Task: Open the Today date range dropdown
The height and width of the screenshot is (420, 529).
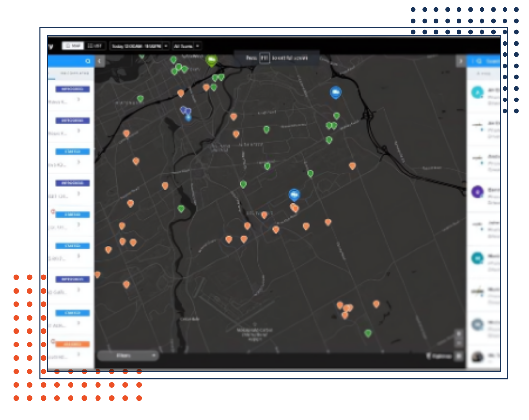Action: 140,46
